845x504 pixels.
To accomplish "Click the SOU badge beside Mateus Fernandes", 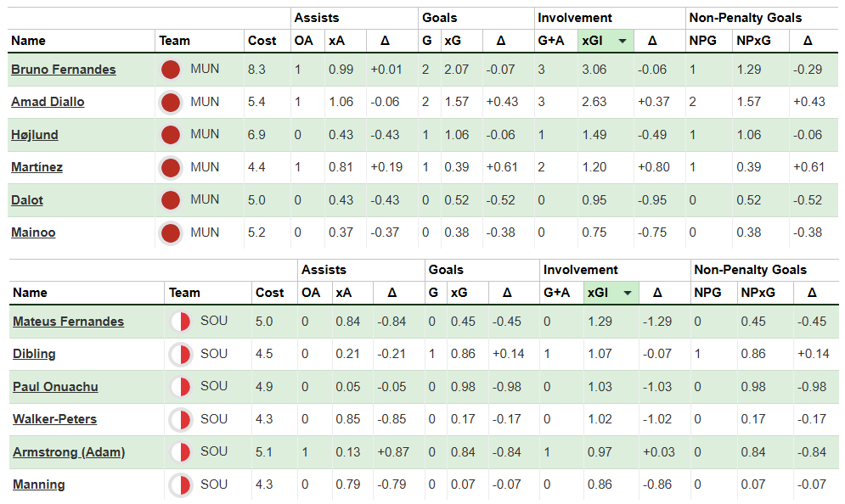I will (x=180, y=322).
